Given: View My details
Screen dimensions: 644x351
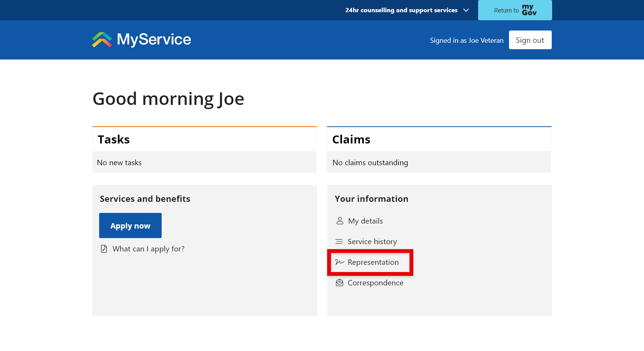Looking at the screenshot, I should 365,221.
